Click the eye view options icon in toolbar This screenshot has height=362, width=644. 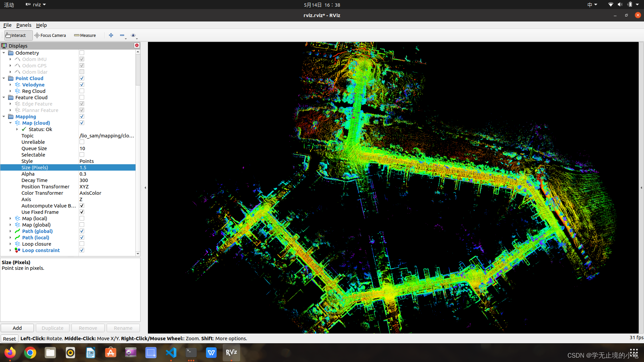coord(133,35)
